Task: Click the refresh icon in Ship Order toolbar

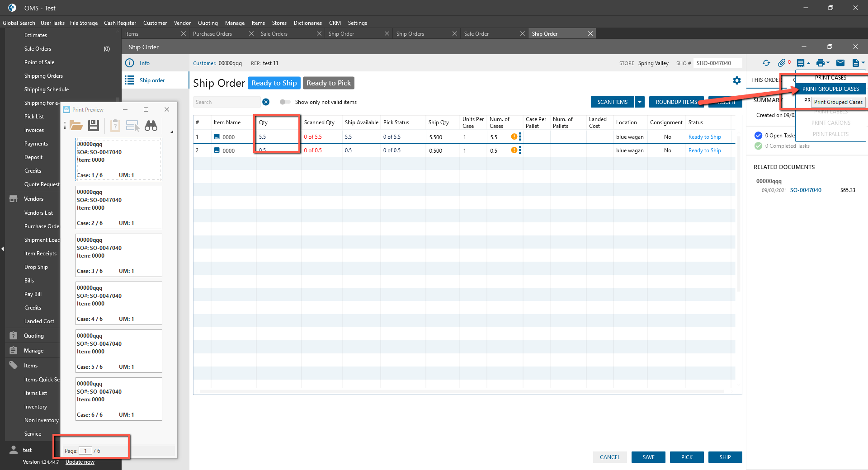Action: click(766, 63)
